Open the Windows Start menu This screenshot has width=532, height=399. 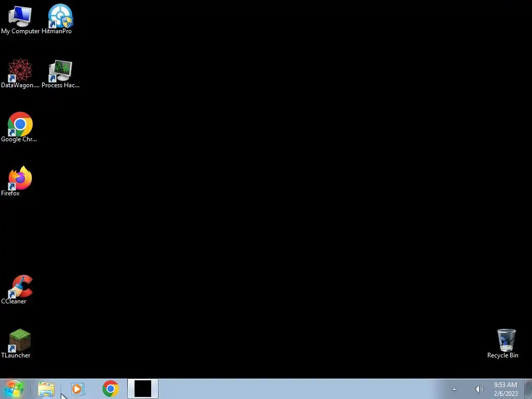14,389
